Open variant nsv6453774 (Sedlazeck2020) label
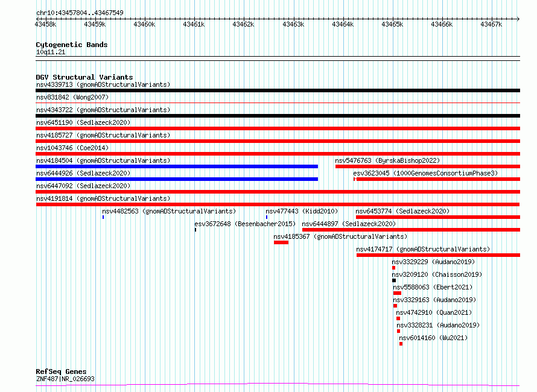Screen dimensions: 537x392 coord(402,211)
